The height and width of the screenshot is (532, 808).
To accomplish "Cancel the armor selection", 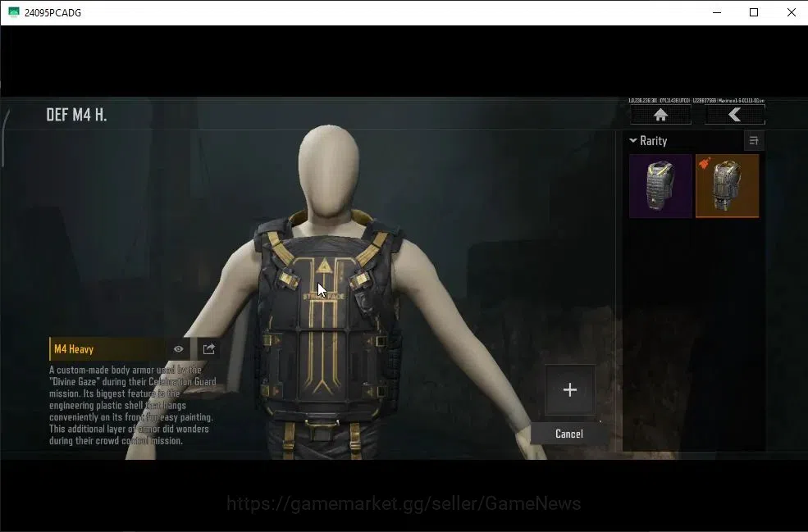I will (569, 434).
